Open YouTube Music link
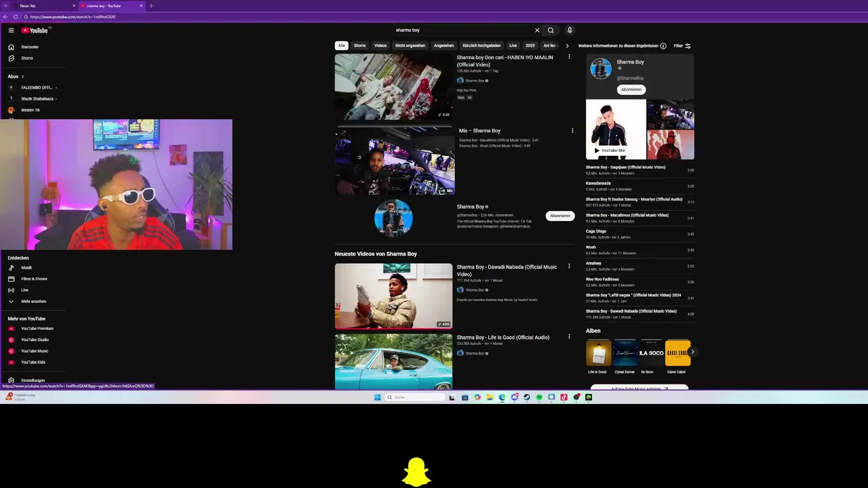The height and width of the screenshot is (488, 868). 34,351
